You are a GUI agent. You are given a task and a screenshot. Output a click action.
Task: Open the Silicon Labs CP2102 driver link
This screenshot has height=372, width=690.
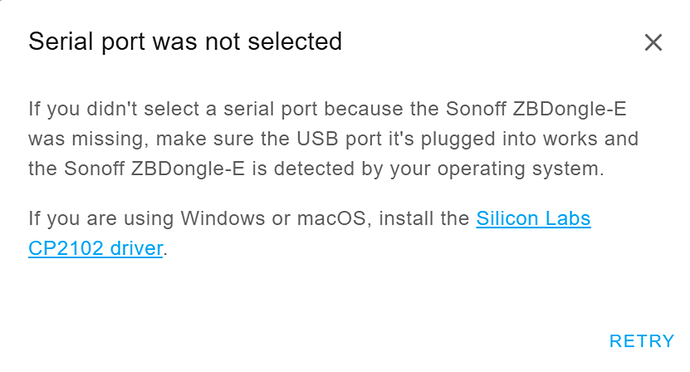point(309,233)
